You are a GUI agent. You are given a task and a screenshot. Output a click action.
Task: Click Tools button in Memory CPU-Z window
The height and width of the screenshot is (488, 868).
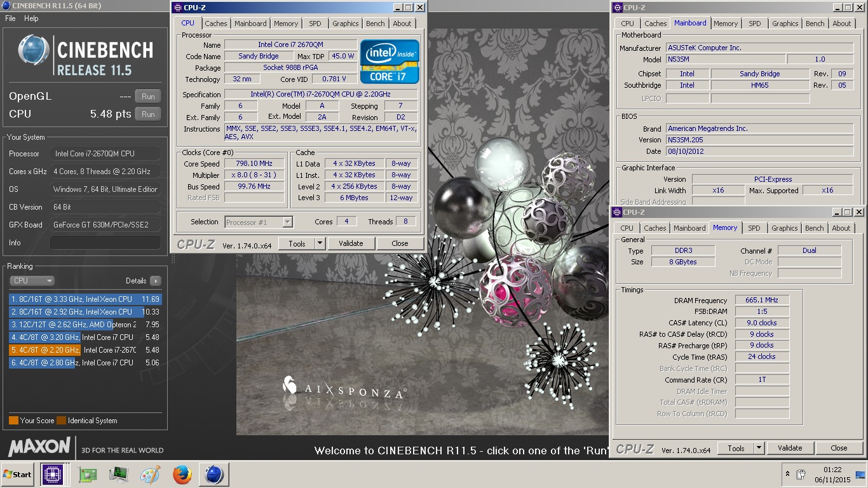tap(736, 448)
